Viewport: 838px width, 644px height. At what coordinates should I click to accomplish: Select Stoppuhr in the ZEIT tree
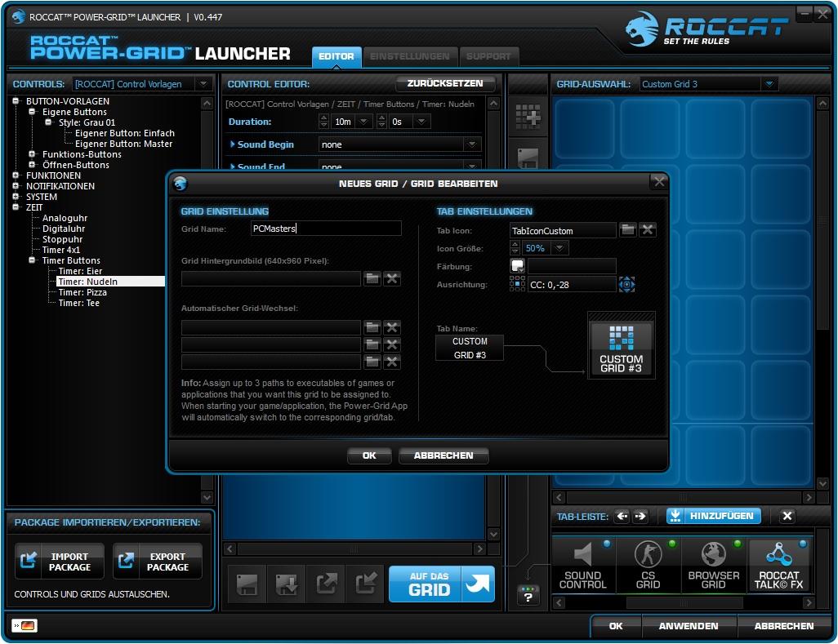(x=63, y=239)
